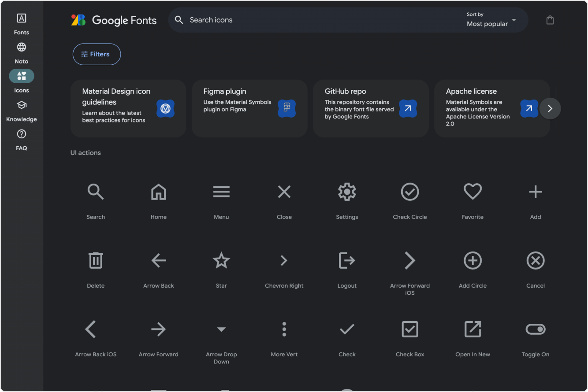Select the Arrow Back icon
The height and width of the screenshot is (392, 588).
pyautogui.click(x=159, y=261)
